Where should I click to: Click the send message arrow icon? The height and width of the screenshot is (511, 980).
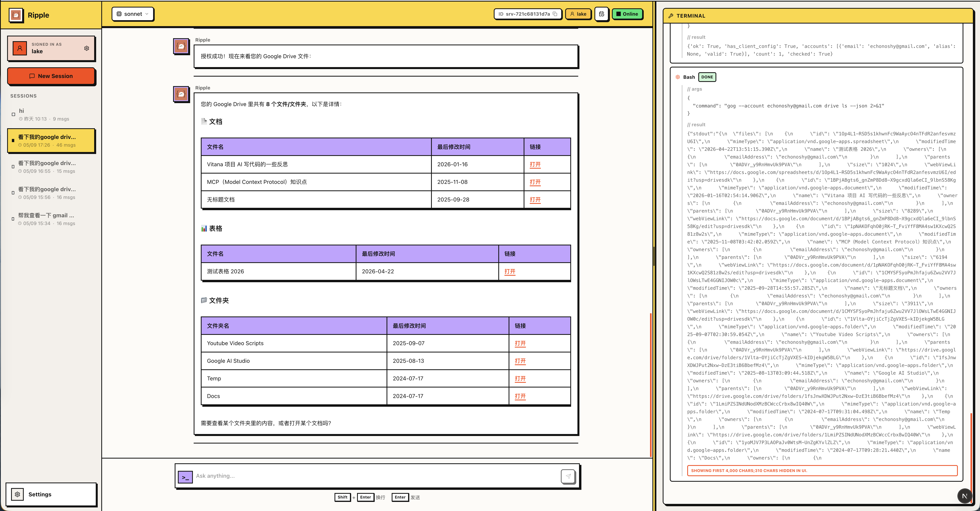point(568,476)
